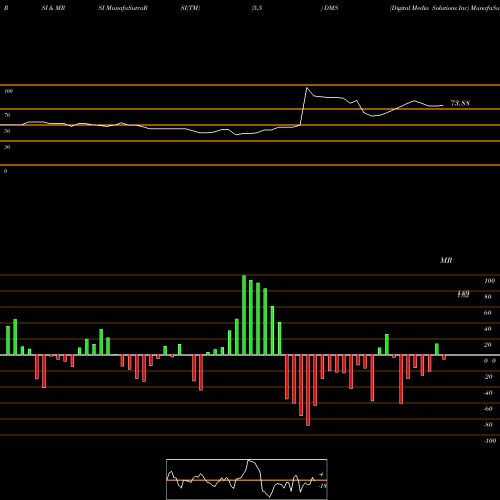The height and width of the screenshot is (500, 500).
Task: Click the '(5,5' parameter text in the header
Action: click(x=257, y=8)
